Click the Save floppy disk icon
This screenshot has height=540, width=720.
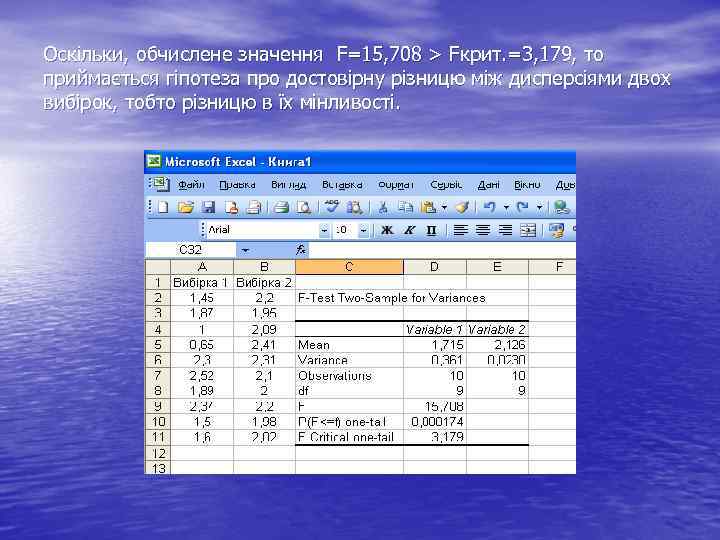(208, 208)
